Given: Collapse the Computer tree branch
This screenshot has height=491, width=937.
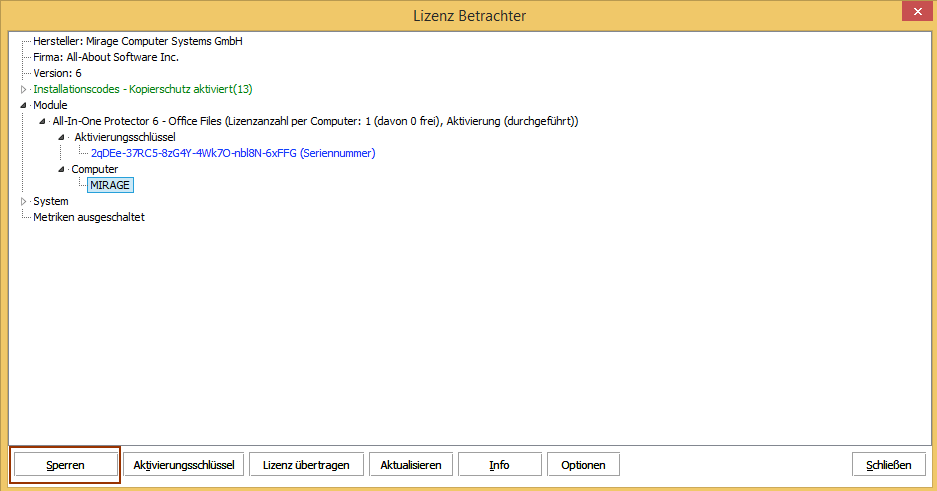Looking at the screenshot, I should pos(62,170).
